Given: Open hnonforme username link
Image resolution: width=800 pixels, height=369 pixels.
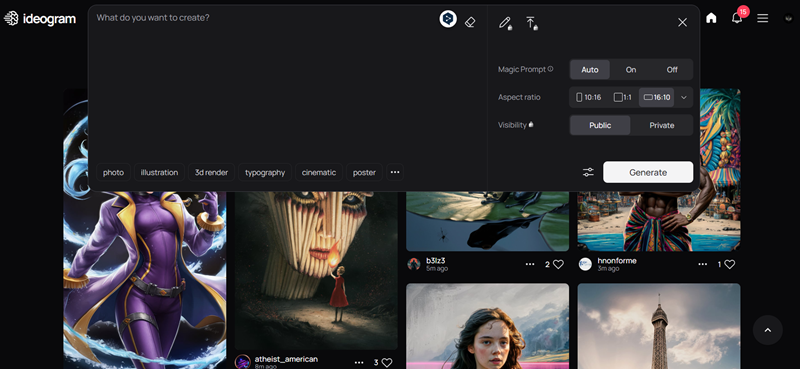Looking at the screenshot, I should [617, 260].
